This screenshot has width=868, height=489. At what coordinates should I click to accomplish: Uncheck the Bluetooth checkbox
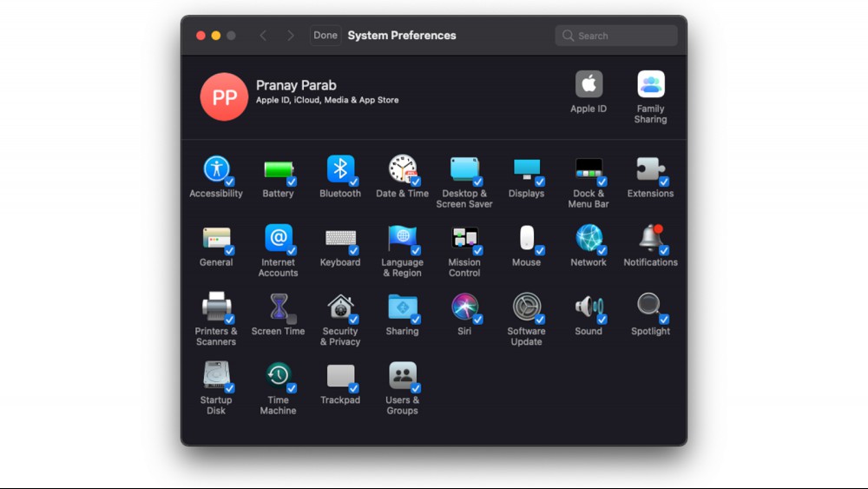tap(354, 182)
